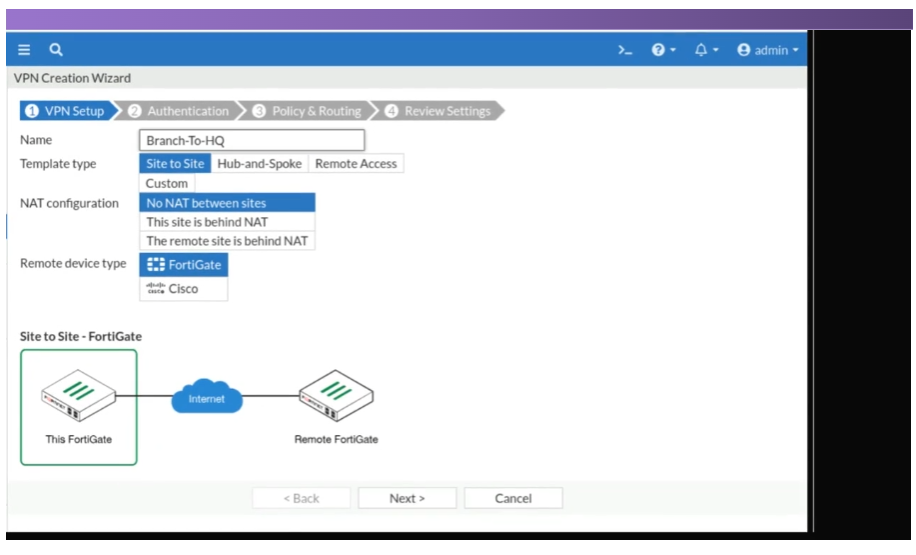
Task: Open the notifications bell menu
Action: 706,50
